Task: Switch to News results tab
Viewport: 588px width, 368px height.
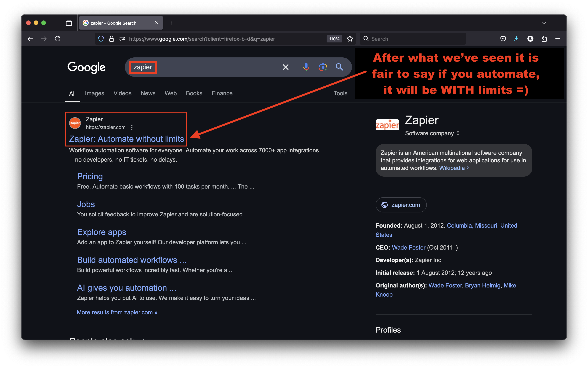Action: 148,93
